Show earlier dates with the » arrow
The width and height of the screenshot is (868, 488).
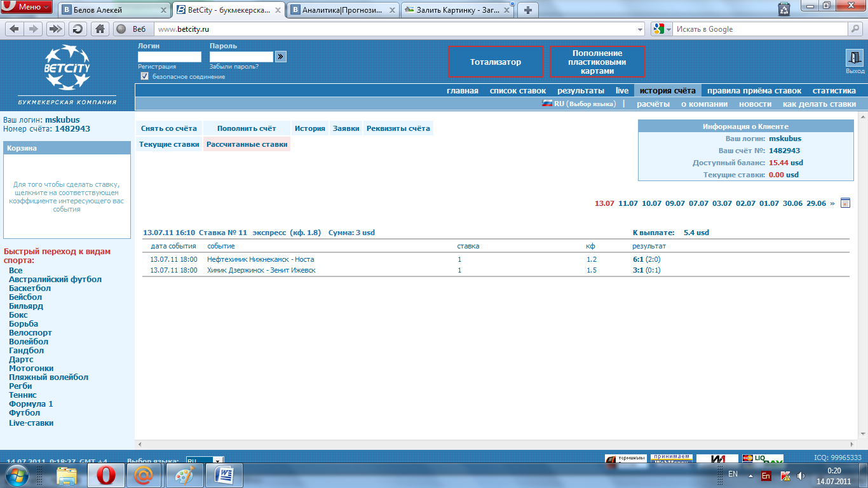coord(832,203)
